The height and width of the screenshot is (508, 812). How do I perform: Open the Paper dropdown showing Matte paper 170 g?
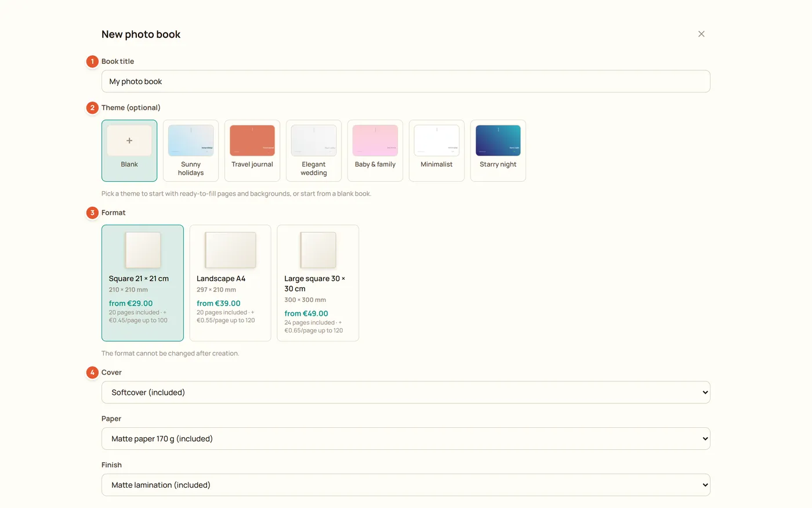coord(406,439)
